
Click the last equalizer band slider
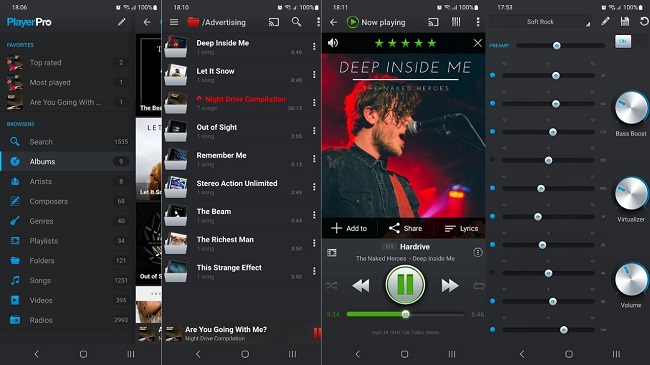[x=548, y=330]
